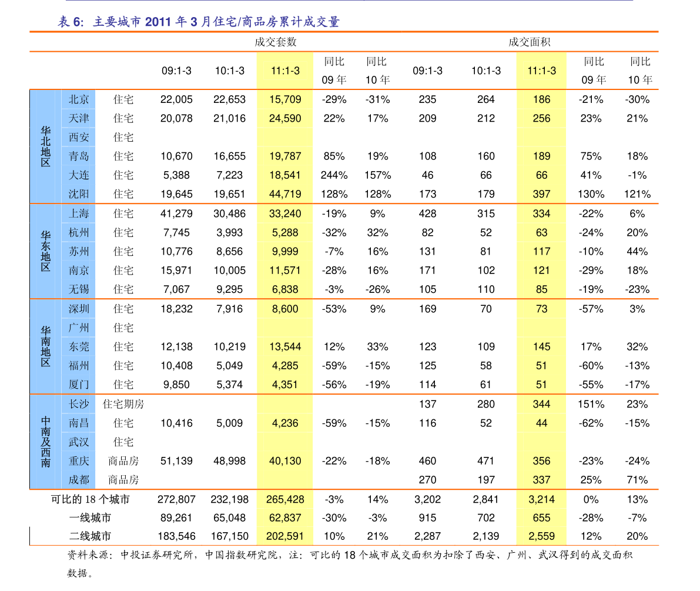This screenshot has width=700, height=591.
Task: Select the 44,719 value for 沈阳
Action: tap(285, 194)
